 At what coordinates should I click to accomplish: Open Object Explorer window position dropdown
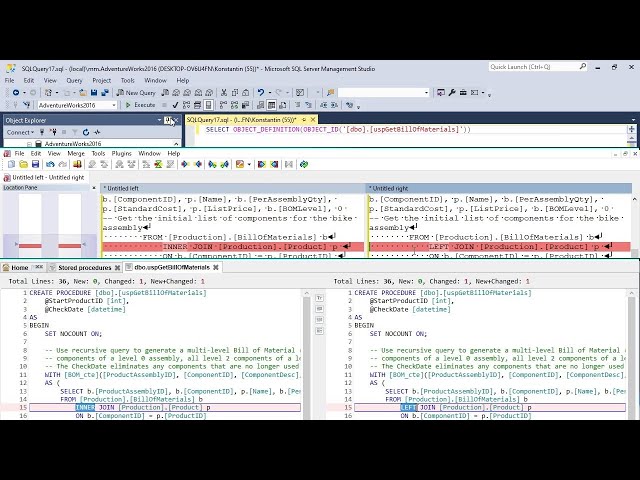click(x=160, y=120)
